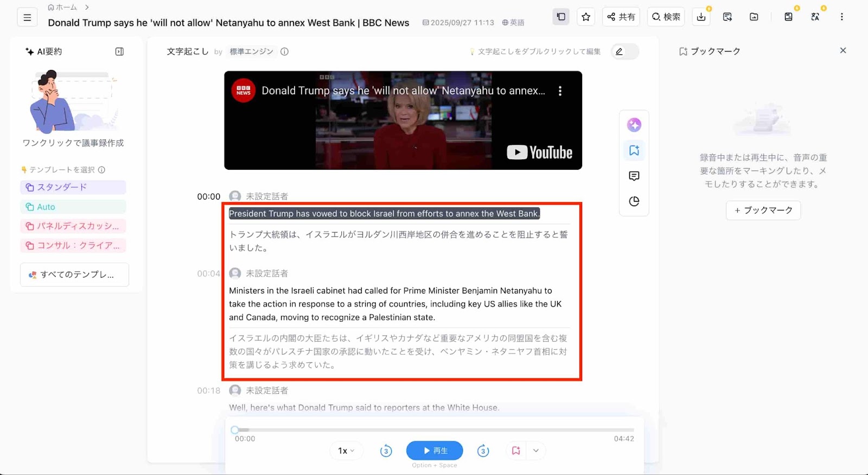Open YouTube video options dots
Image resolution: width=868 pixels, height=475 pixels.
click(x=560, y=91)
